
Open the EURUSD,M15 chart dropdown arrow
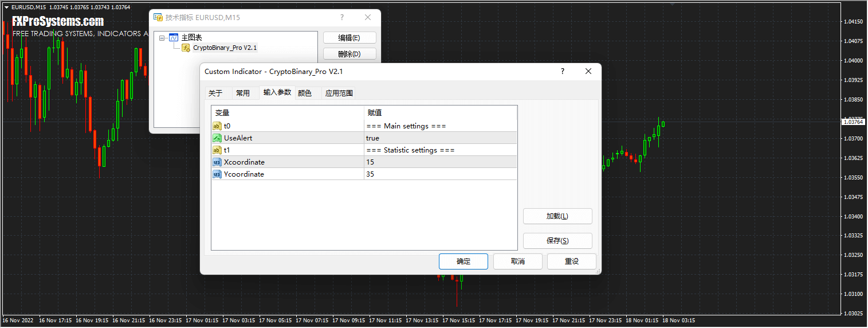tap(6, 7)
